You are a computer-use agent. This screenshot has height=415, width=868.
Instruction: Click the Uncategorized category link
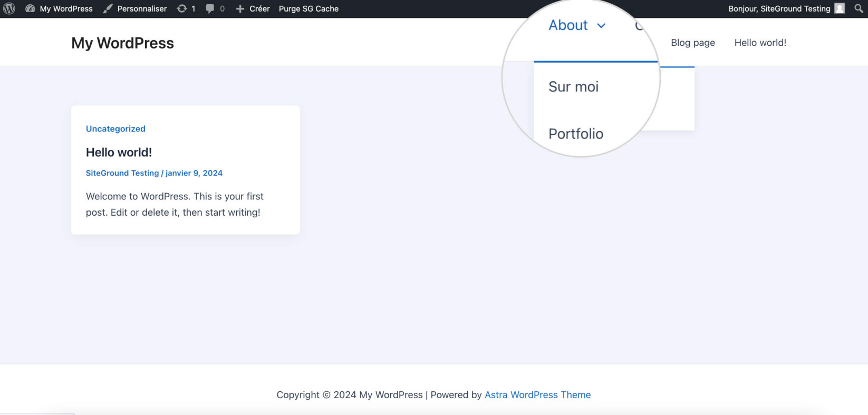[115, 129]
